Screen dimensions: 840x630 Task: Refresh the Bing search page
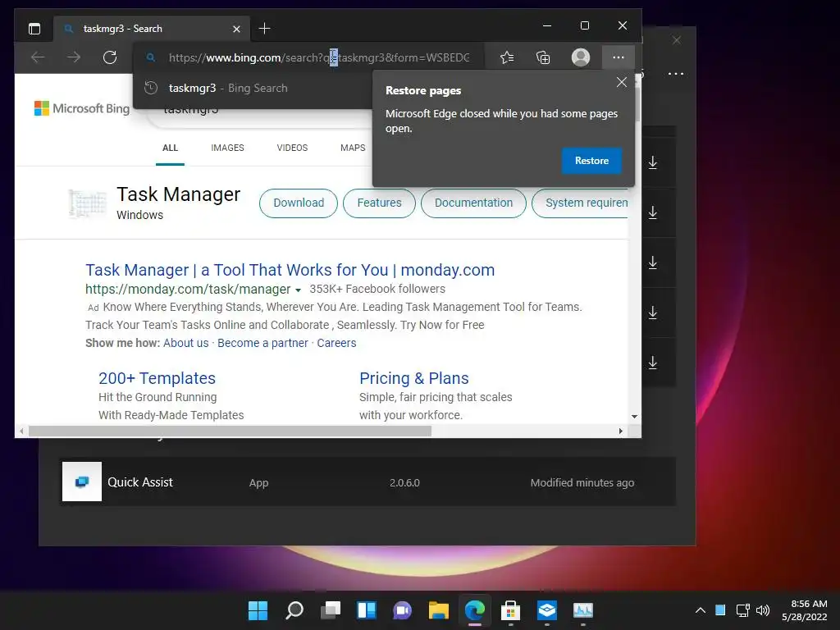(110, 57)
